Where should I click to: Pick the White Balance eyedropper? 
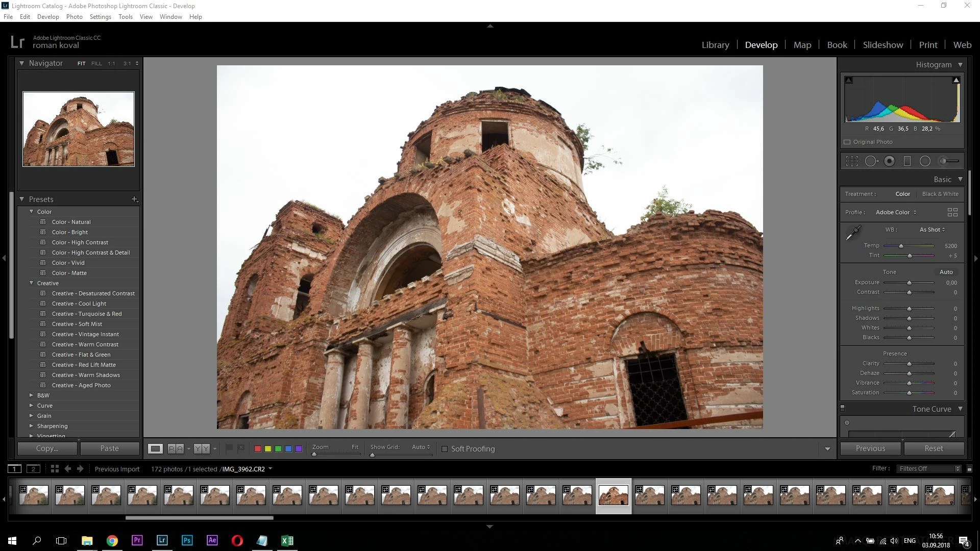pos(853,233)
